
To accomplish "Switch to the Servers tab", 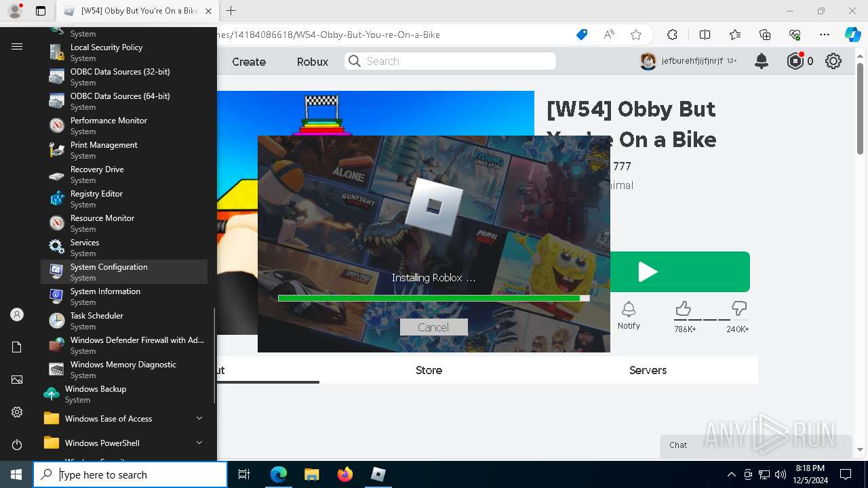I will (648, 370).
